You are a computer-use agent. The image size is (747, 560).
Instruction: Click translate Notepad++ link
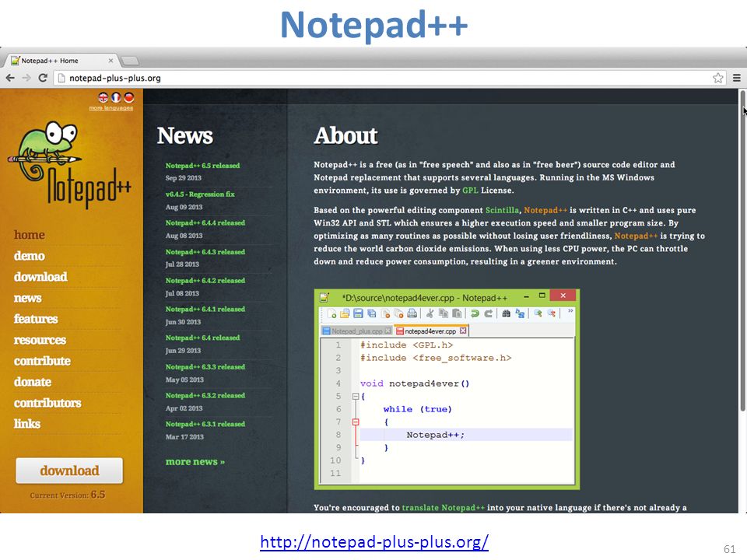(x=443, y=508)
